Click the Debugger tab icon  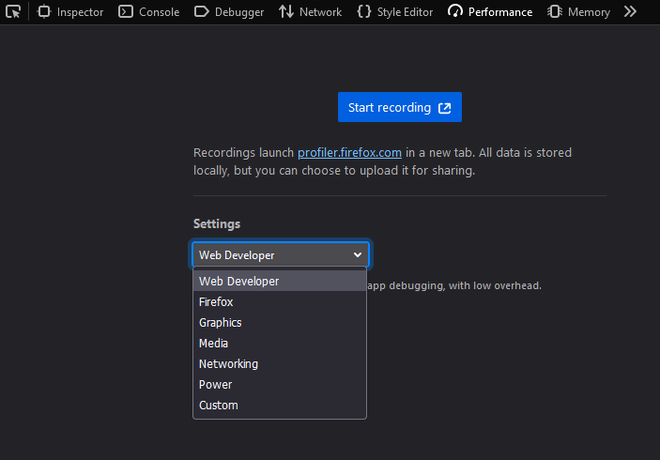pyautogui.click(x=201, y=12)
